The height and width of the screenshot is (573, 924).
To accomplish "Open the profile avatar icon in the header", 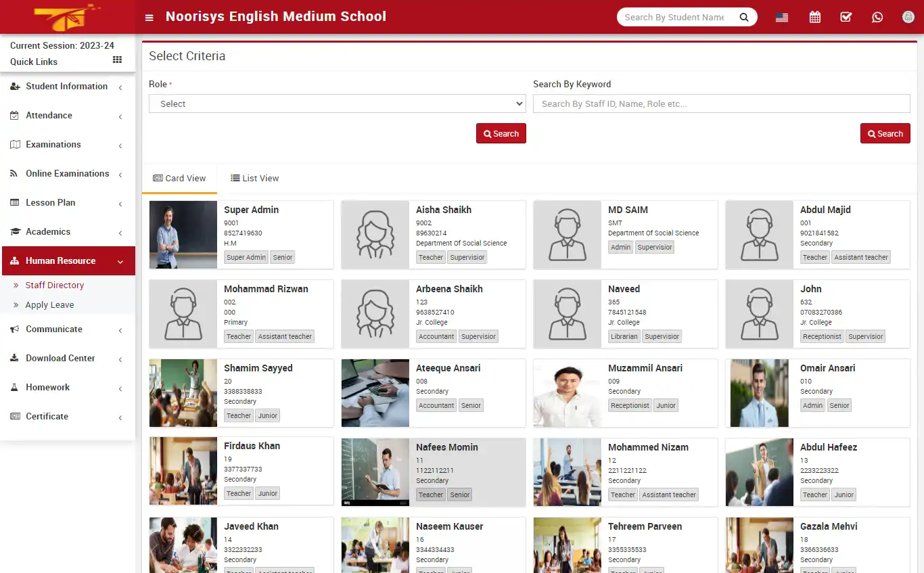I will click(x=908, y=16).
